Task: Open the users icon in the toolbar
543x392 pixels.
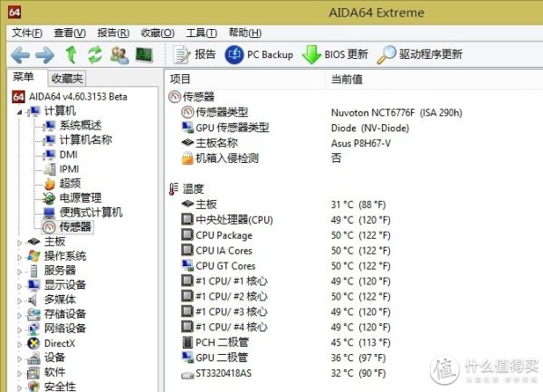Action: click(119, 54)
